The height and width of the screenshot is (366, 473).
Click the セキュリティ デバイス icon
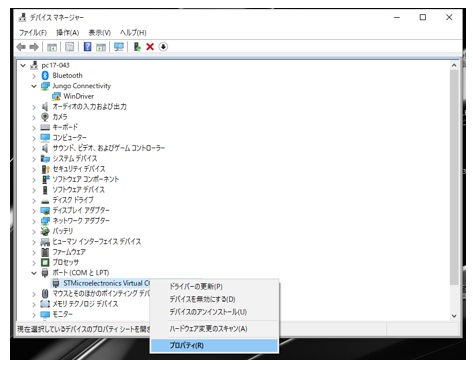pyautogui.click(x=45, y=169)
